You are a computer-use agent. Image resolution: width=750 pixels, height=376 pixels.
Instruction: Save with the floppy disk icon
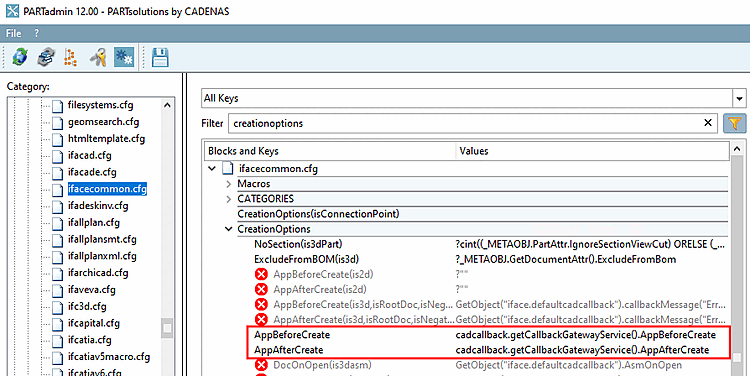coord(160,57)
